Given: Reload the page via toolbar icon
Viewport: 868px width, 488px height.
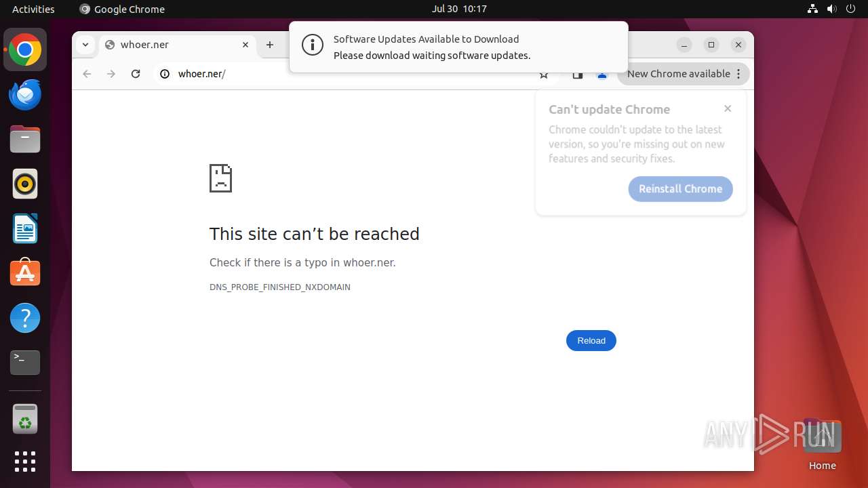Looking at the screenshot, I should pos(136,74).
